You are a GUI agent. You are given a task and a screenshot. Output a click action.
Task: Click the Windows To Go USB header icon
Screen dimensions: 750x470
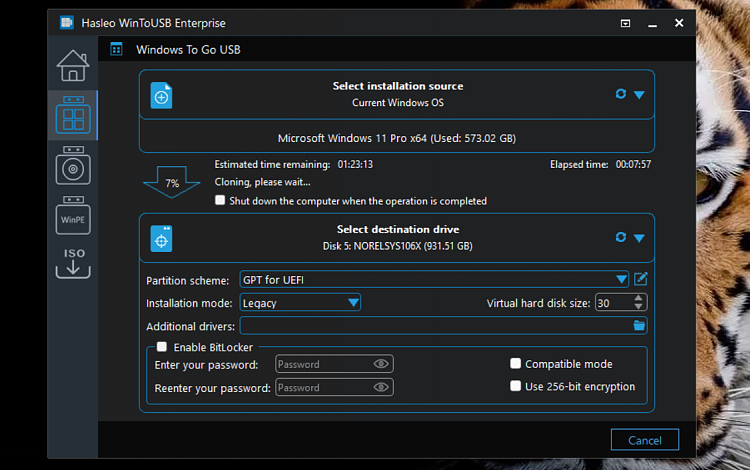[x=116, y=49]
